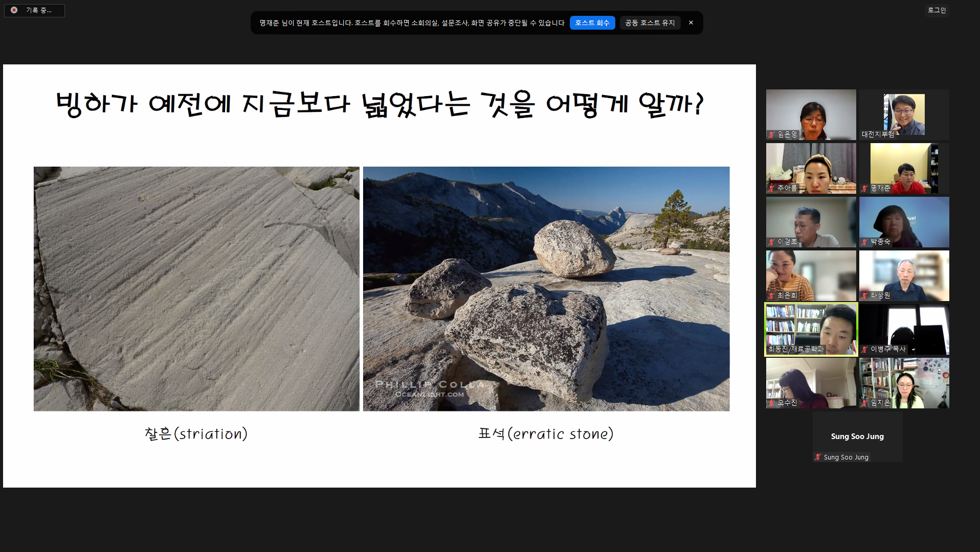The height and width of the screenshot is (552, 980).
Task: Click the muted mic icon for 임은영
Action: [x=771, y=134]
